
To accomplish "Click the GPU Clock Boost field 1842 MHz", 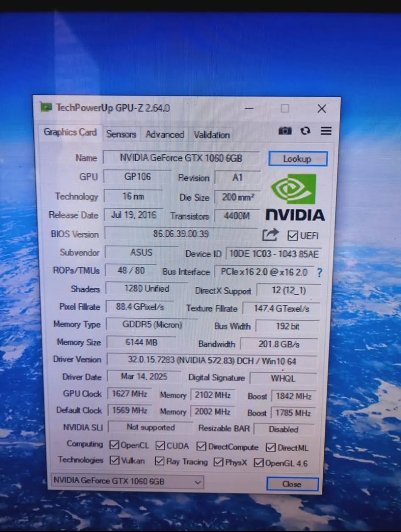I will point(293,396).
